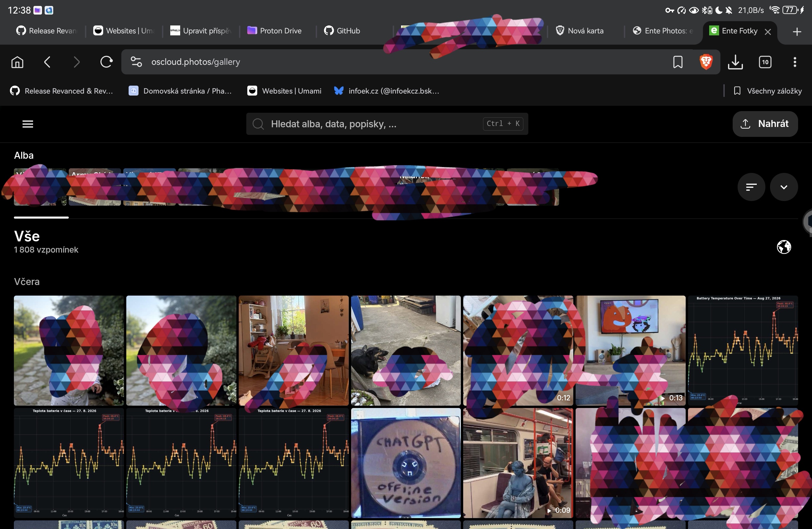Image resolution: width=812 pixels, height=529 pixels.
Task: Open the 0:12 video thumbnail
Action: click(518, 350)
